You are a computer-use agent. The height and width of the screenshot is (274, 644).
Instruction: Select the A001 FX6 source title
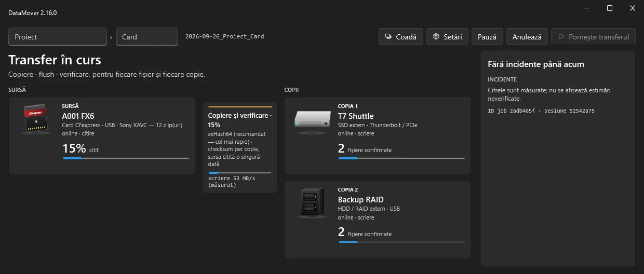point(78,116)
